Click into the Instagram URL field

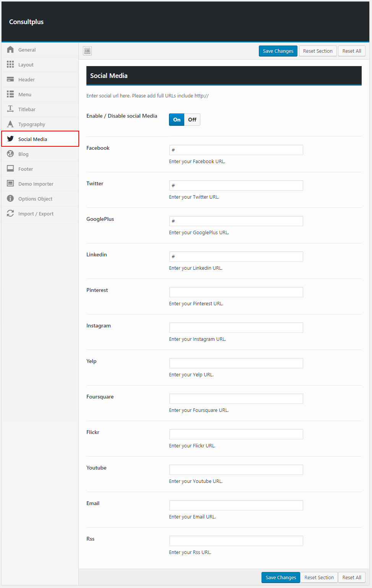[x=236, y=328]
